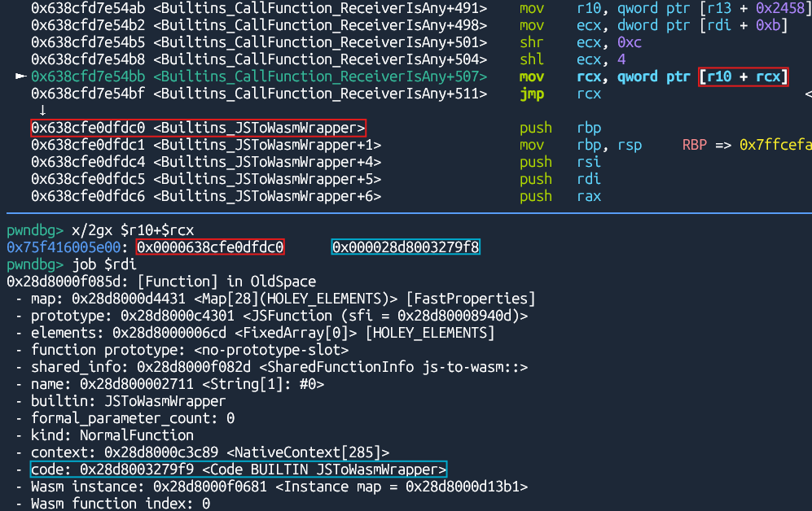The width and height of the screenshot is (812, 511).
Task: Select the blue-boxed 0x000028d8003279f8 value
Action: tap(406, 247)
